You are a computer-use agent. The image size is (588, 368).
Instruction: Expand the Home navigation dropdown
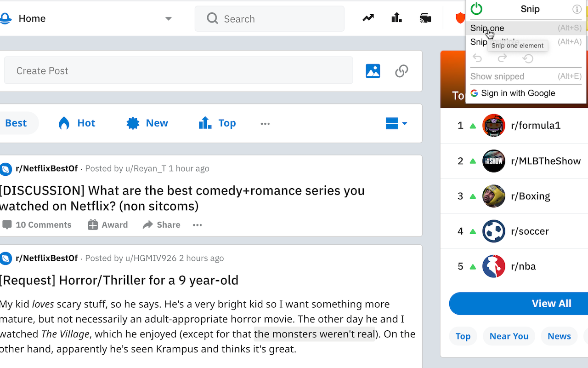coord(168,19)
